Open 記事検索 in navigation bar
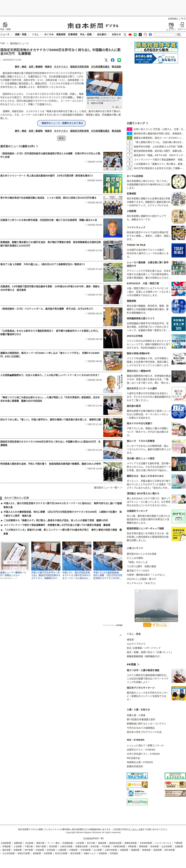This screenshot has width=186, height=868. coord(73,34)
